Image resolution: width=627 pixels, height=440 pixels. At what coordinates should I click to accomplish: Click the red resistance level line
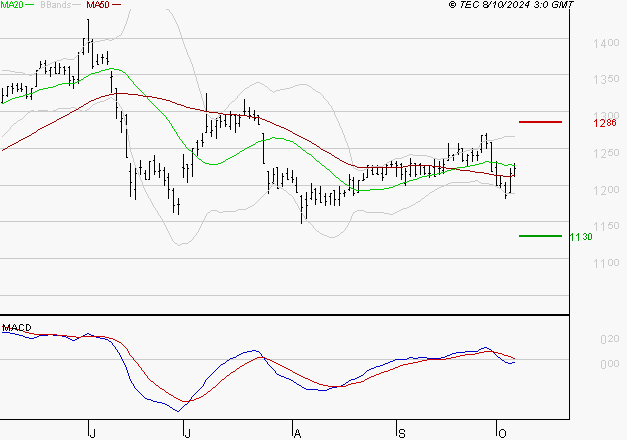pos(540,122)
